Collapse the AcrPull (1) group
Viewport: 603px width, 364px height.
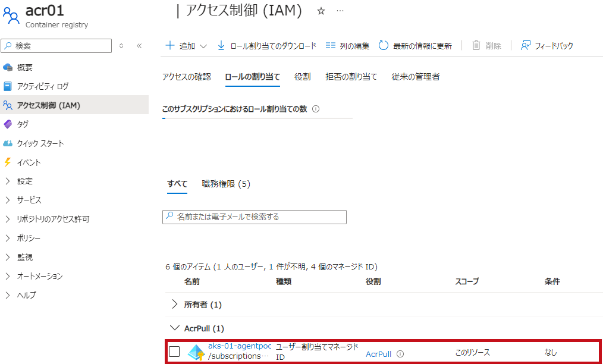coord(175,328)
